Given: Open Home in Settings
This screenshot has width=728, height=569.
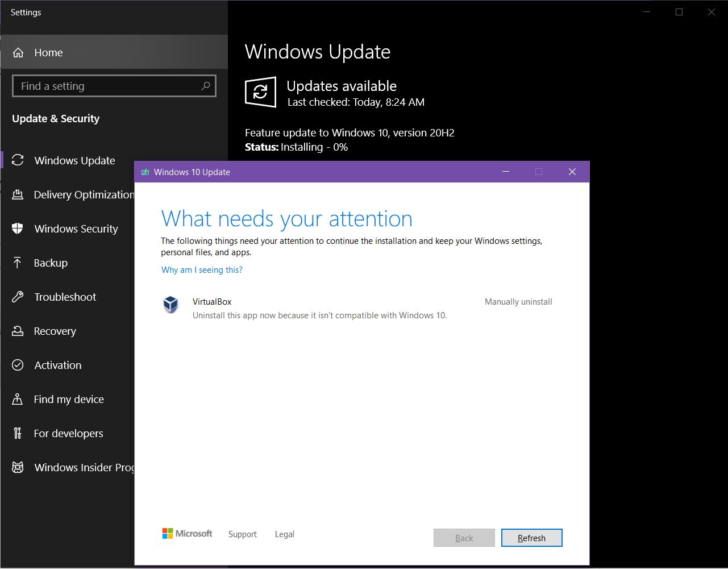Looking at the screenshot, I should point(114,52).
